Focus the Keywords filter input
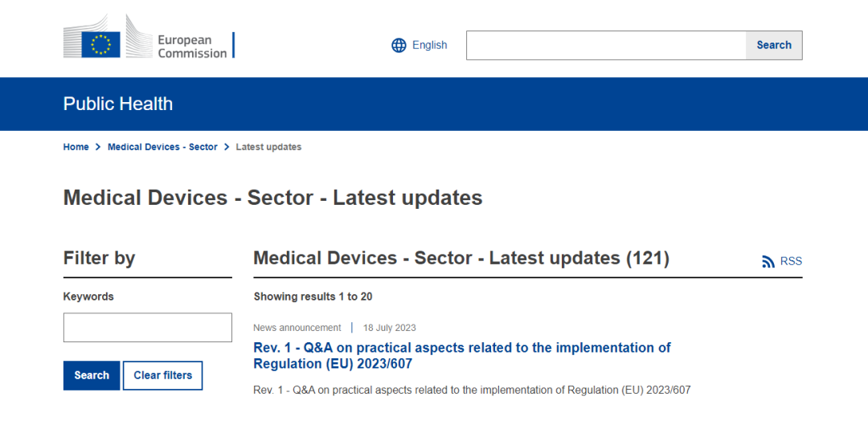This screenshot has height=421, width=868. pos(148,328)
